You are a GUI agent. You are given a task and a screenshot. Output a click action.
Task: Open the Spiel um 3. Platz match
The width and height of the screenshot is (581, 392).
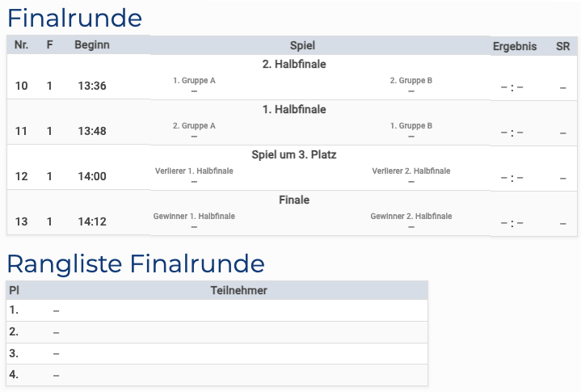pos(294,155)
